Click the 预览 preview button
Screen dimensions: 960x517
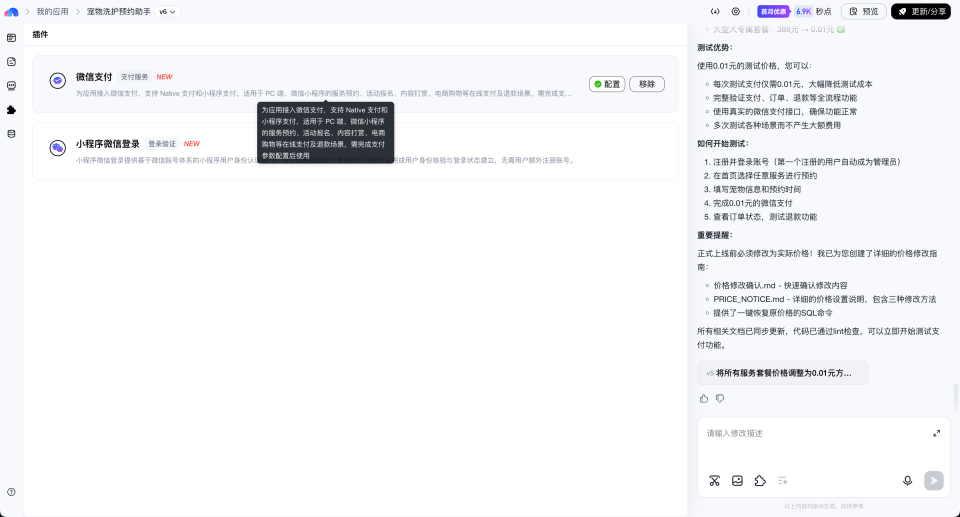(x=864, y=12)
